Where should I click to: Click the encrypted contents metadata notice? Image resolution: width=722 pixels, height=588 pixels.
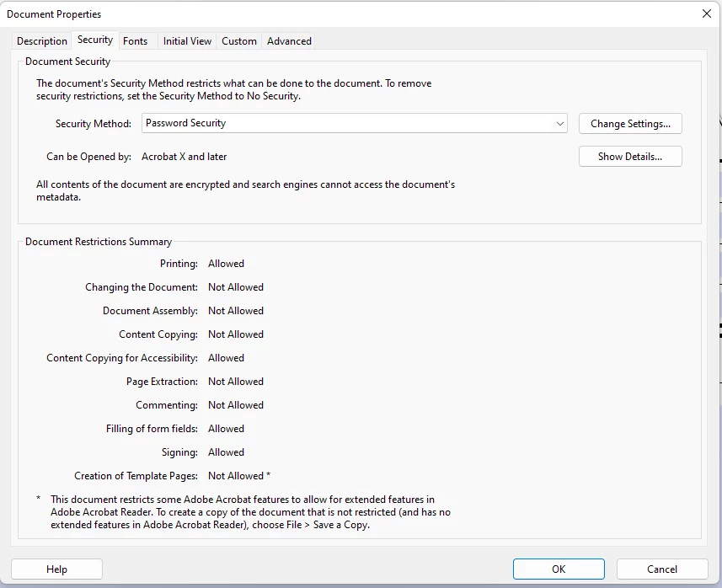(245, 190)
